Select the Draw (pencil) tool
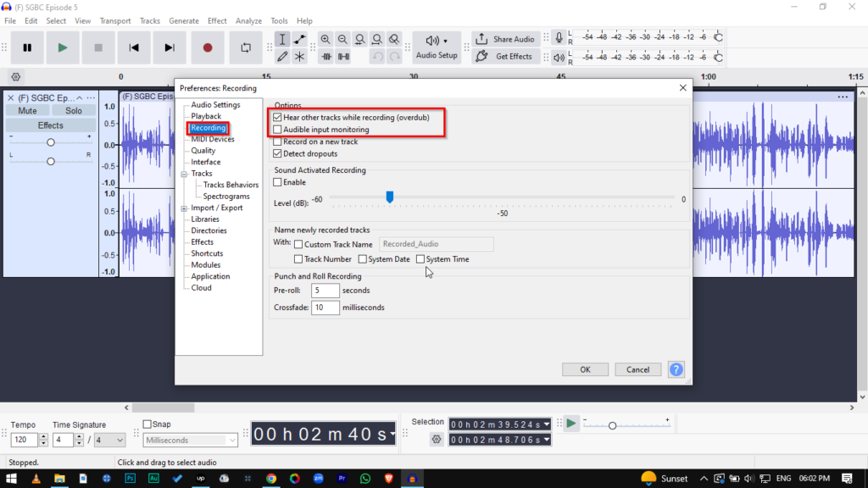Image resolution: width=868 pixels, height=488 pixels. point(282,57)
